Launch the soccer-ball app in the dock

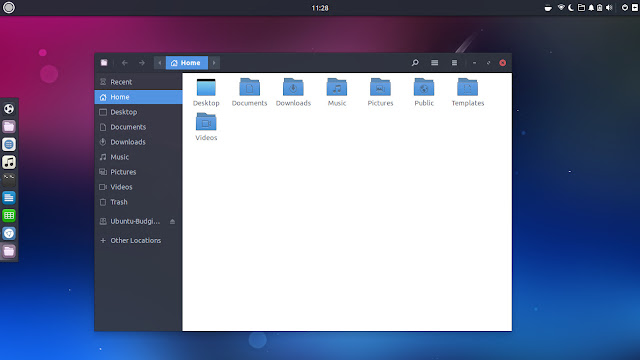(9, 109)
